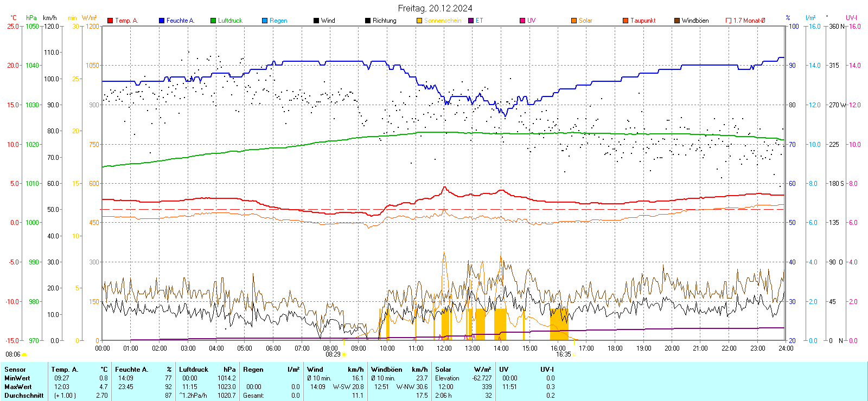Select the Sensor column header in table

coord(15,370)
